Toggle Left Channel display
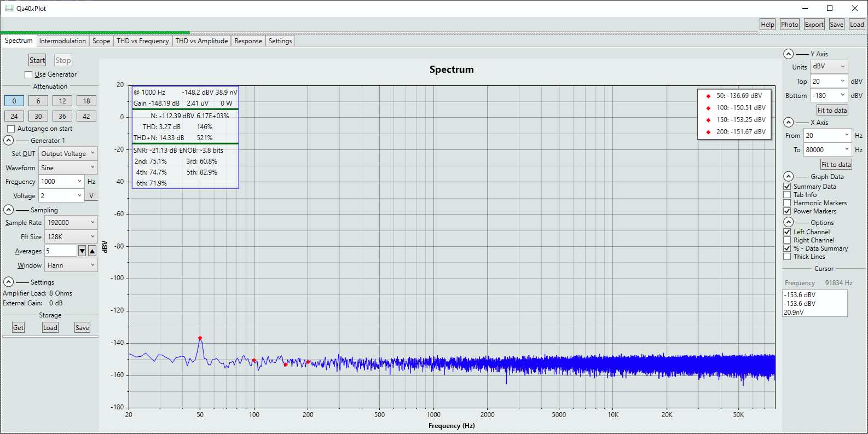 [787, 232]
